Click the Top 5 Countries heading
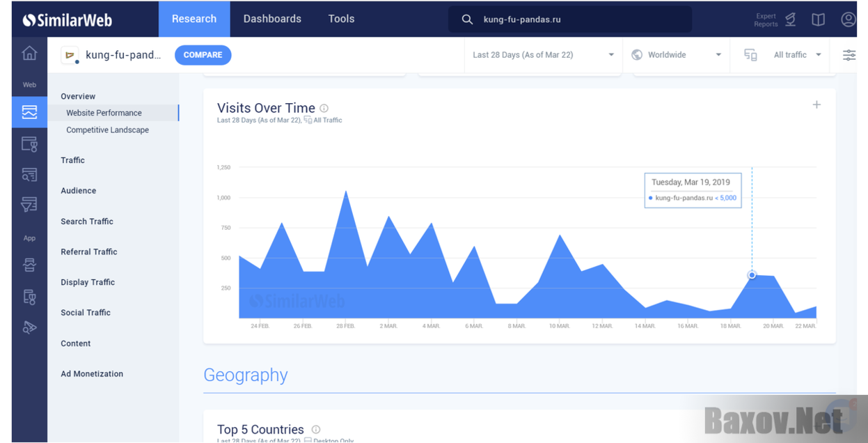This screenshot has height=443, width=868. [x=260, y=430]
